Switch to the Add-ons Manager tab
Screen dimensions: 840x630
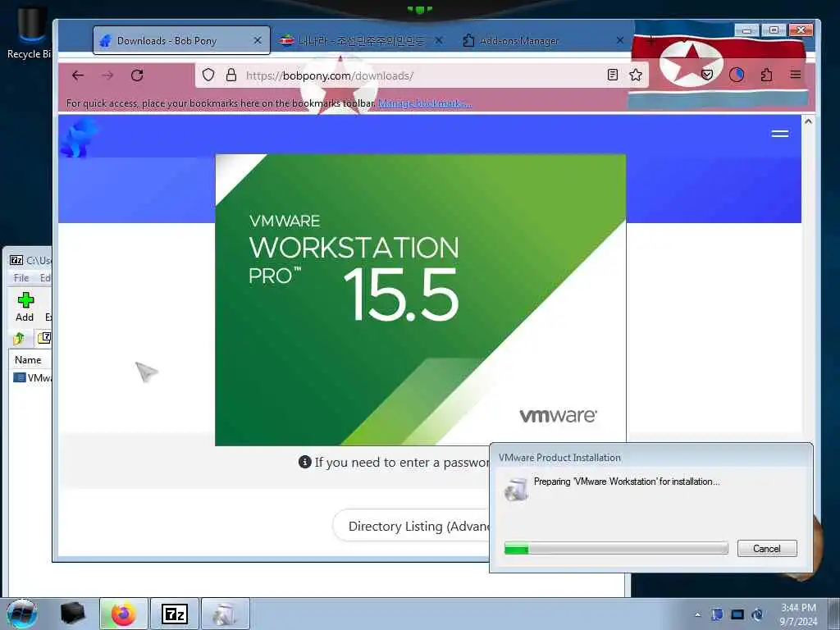point(543,41)
